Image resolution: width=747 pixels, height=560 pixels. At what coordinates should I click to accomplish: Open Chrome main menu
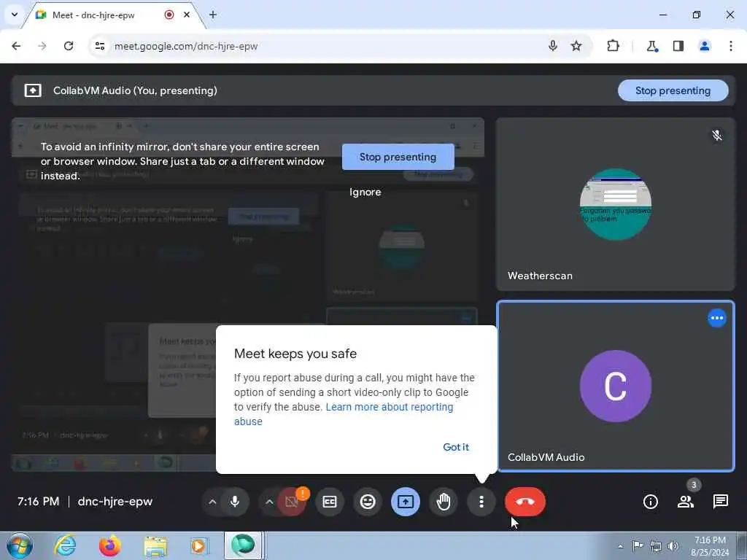[731, 46]
